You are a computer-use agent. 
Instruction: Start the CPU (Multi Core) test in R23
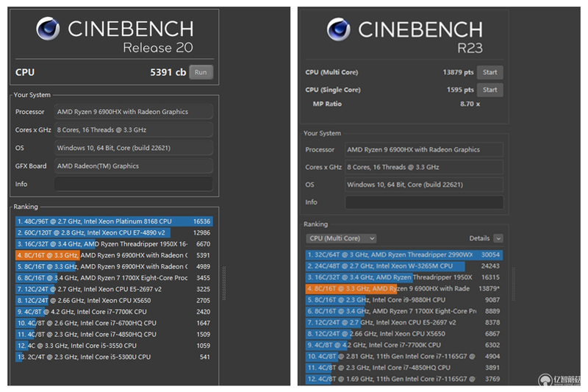[490, 72]
